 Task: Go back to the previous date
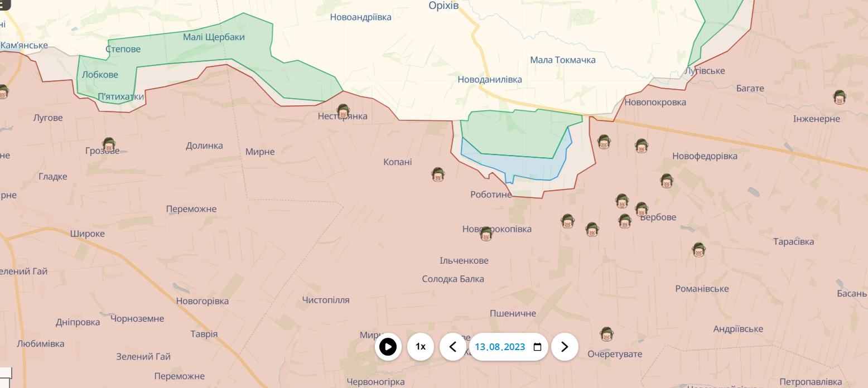tap(453, 347)
